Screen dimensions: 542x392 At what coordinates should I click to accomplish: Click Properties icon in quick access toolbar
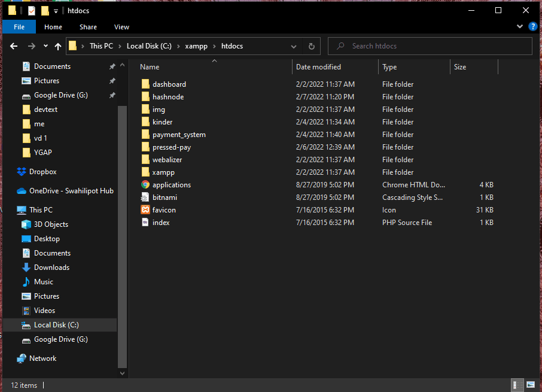pyautogui.click(x=32, y=11)
